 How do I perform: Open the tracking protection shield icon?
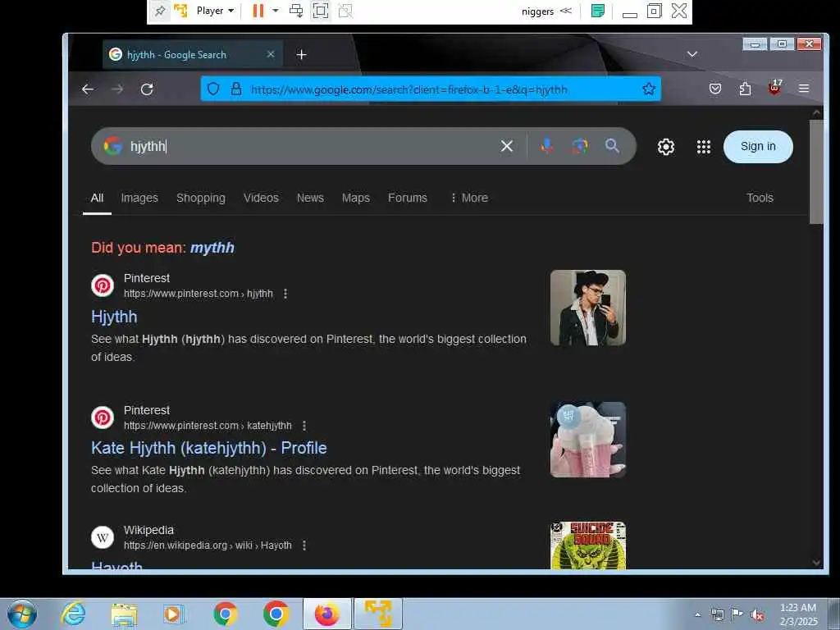click(x=213, y=89)
